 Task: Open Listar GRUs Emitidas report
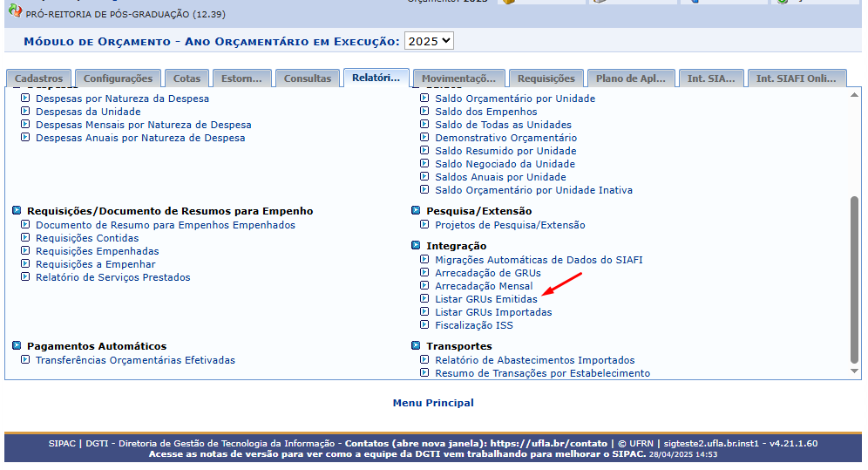click(x=486, y=299)
